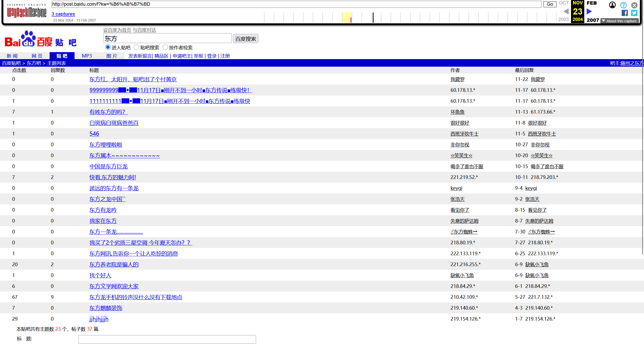Select 进入贴吧 radio option
The width and height of the screenshot is (644, 346).
click(108, 47)
